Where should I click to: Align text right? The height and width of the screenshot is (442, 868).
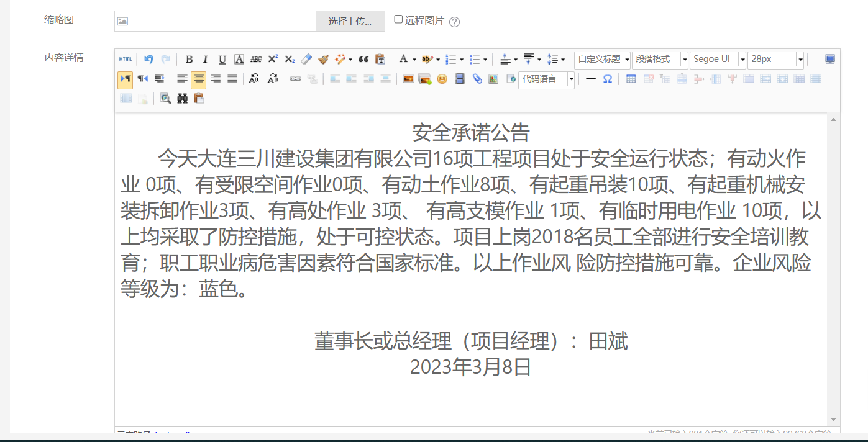[x=216, y=79]
